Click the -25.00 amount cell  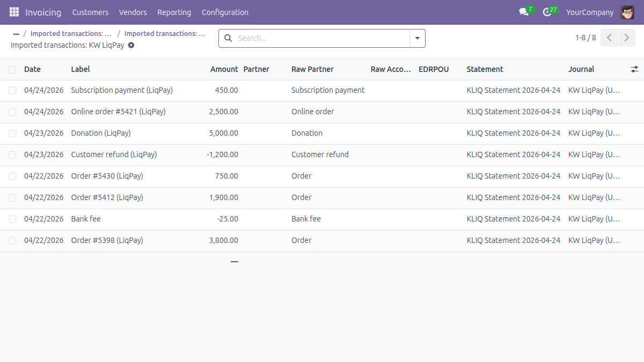(x=228, y=219)
